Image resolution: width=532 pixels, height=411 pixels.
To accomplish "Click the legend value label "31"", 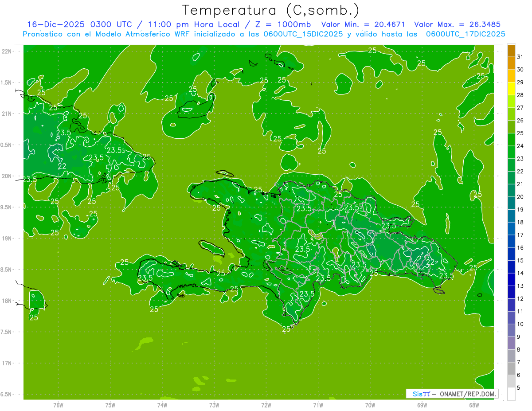I will pyautogui.click(x=520, y=57).
